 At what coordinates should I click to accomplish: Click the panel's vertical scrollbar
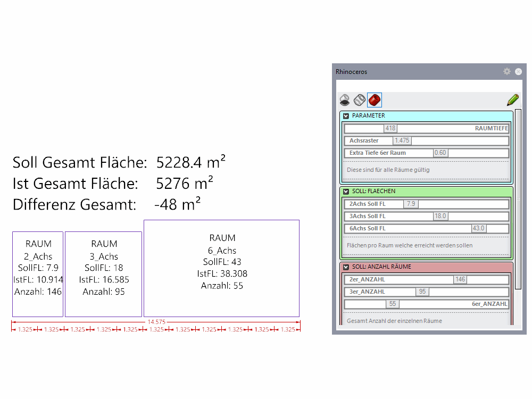518,199
